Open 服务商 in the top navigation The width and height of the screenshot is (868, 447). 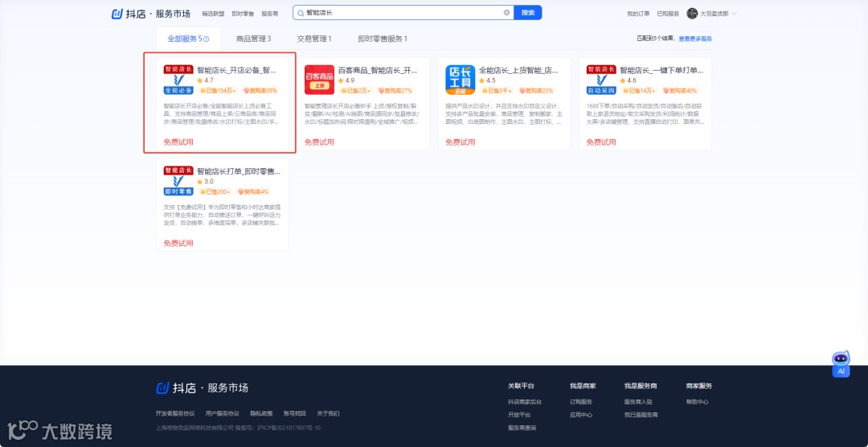[x=269, y=14]
